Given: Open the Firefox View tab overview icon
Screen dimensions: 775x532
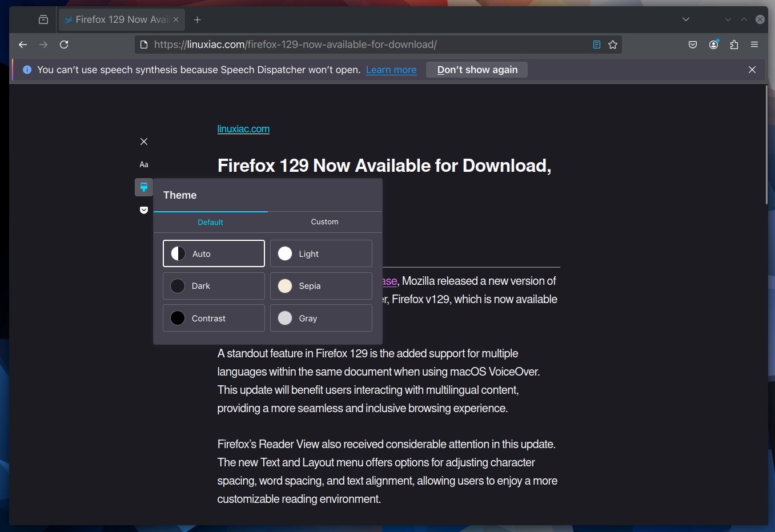Looking at the screenshot, I should 43,19.
